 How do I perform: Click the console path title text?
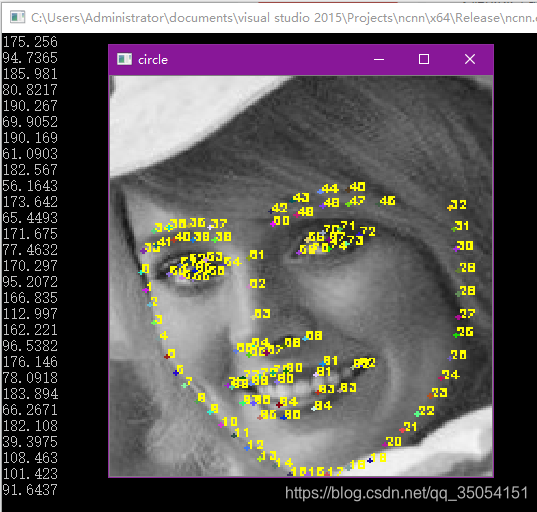pos(283,18)
